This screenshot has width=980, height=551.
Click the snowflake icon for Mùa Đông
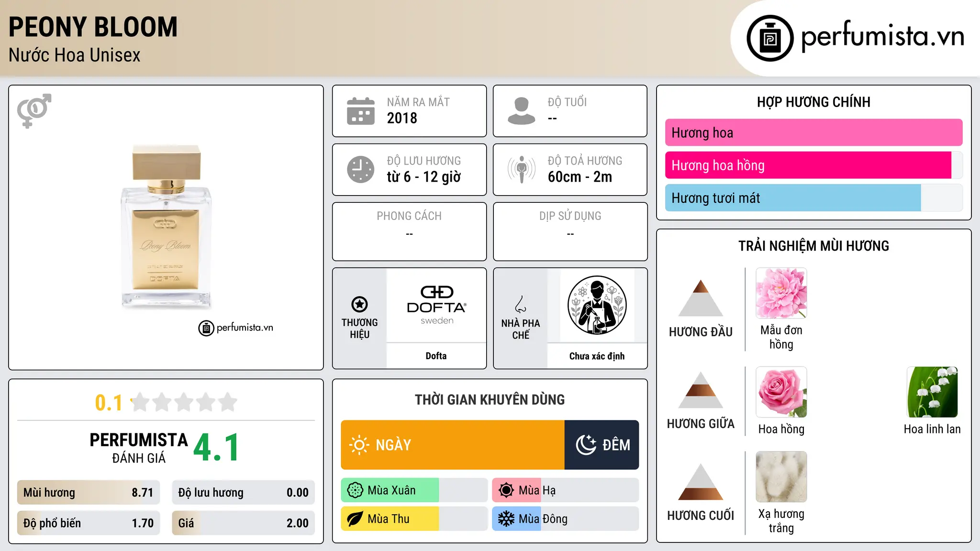click(x=506, y=519)
